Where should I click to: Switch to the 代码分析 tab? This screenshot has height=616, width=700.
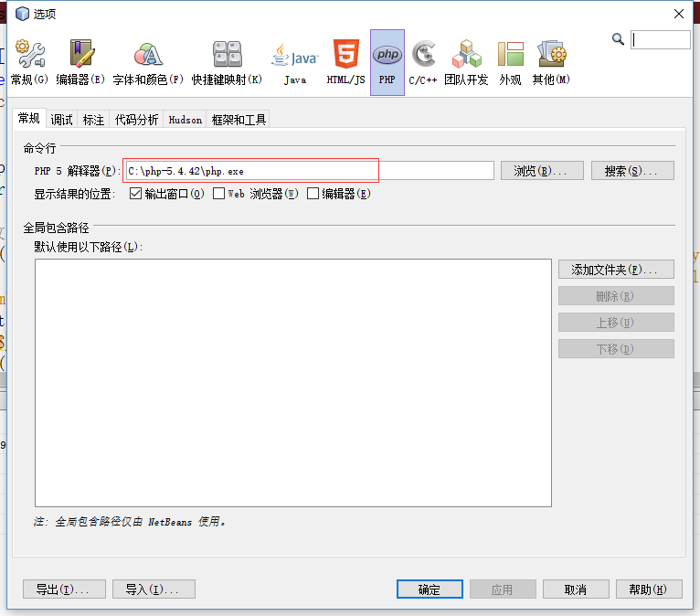point(136,120)
